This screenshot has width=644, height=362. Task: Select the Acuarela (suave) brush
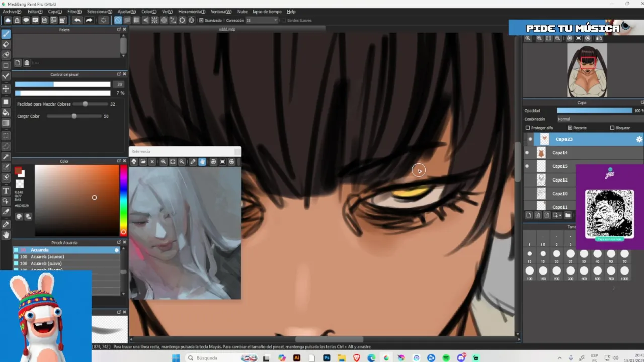66,263
